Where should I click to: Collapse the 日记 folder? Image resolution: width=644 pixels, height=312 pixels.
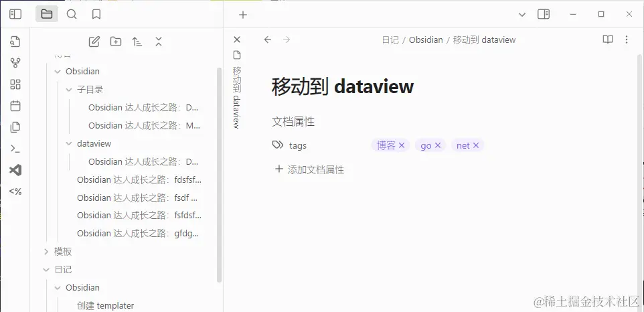click(x=46, y=269)
